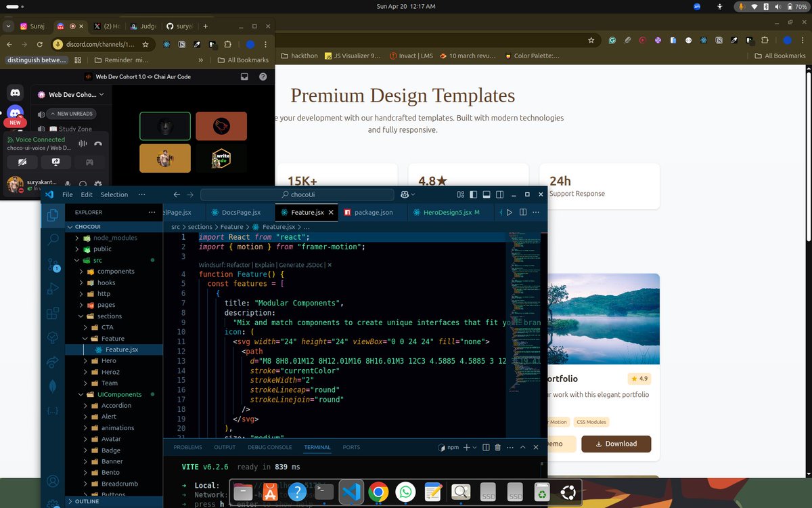Open Explorer views more actions ellipsis
This screenshot has height=508, width=812.
point(152,212)
